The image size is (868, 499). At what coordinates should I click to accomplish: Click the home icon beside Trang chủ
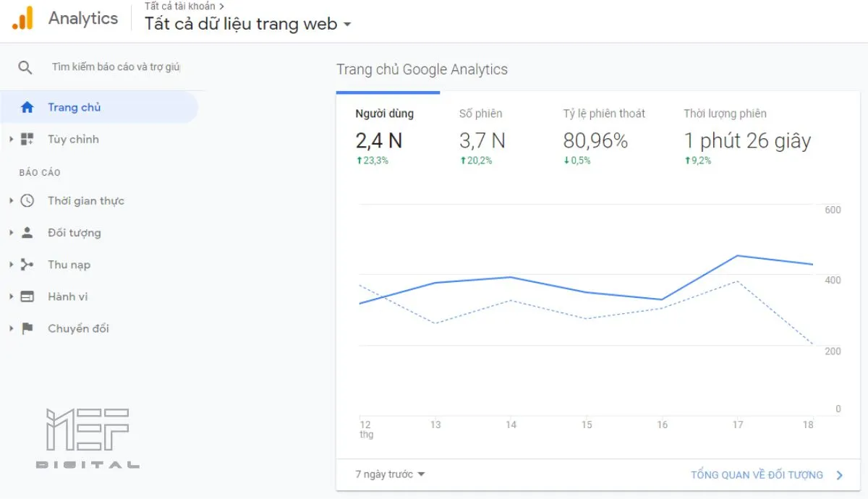click(x=27, y=107)
